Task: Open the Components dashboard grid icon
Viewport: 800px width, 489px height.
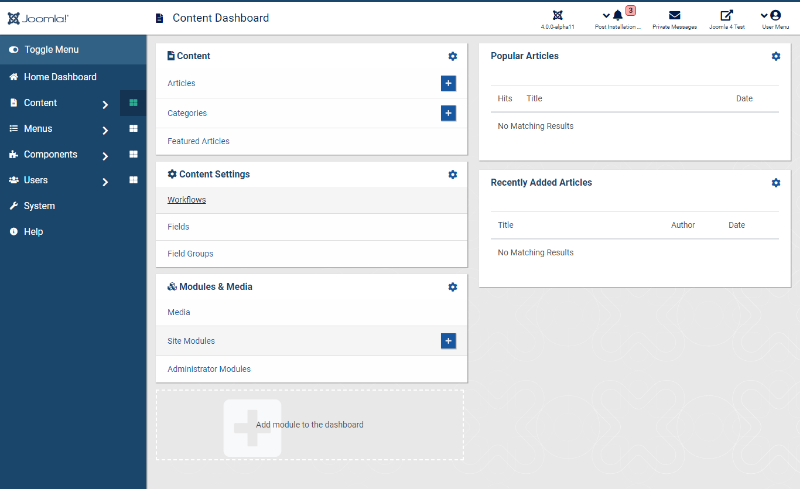Action: point(133,154)
